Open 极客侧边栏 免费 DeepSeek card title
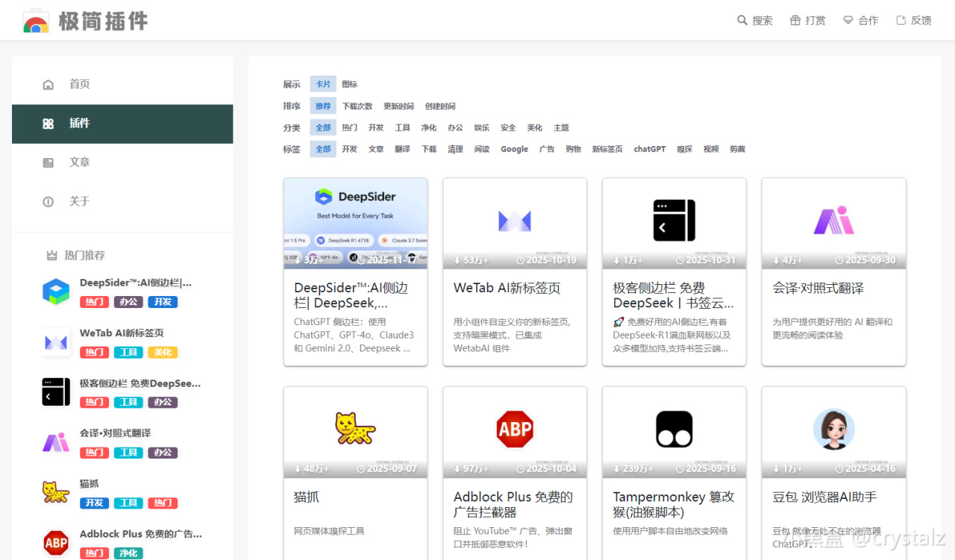 pyautogui.click(x=674, y=296)
